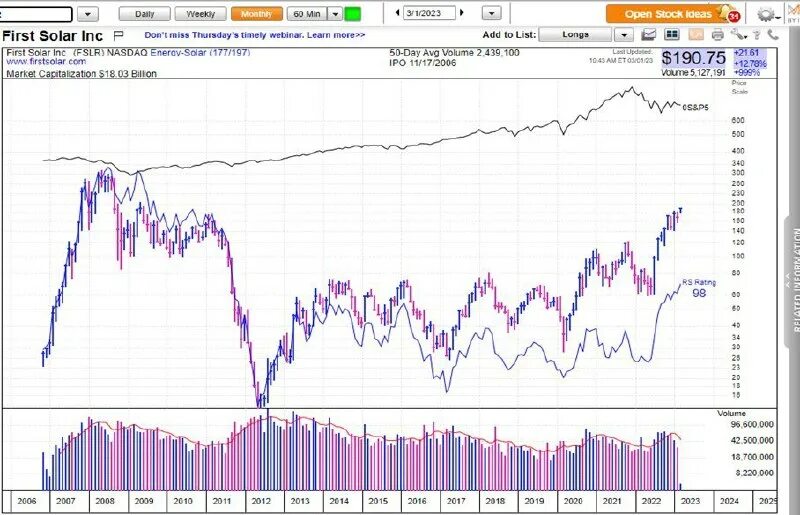Image resolution: width=800 pixels, height=515 pixels.
Task: Click the greyed-out orange chart icon
Action: (696, 35)
